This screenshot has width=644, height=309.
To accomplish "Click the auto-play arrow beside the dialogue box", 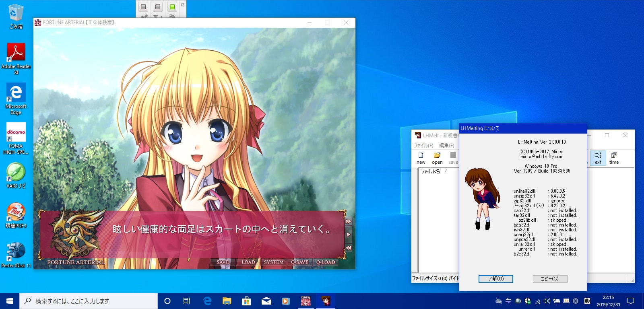I will tap(349, 235).
